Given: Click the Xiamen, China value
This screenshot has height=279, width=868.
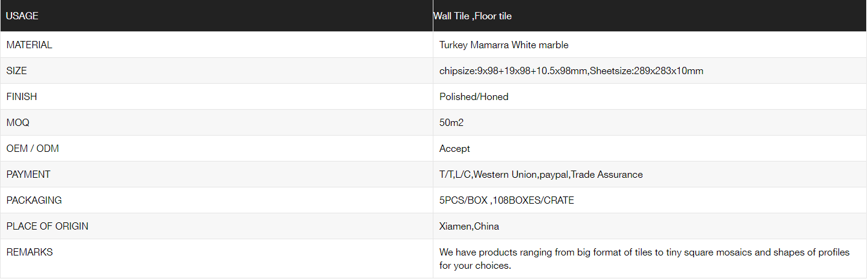Looking at the screenshot, I should 469,226.
